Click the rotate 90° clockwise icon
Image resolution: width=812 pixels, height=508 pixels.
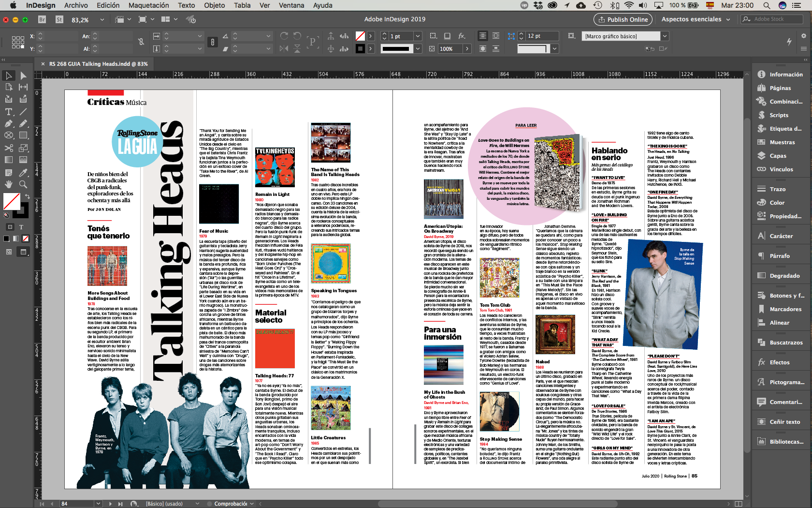point(284,36)
